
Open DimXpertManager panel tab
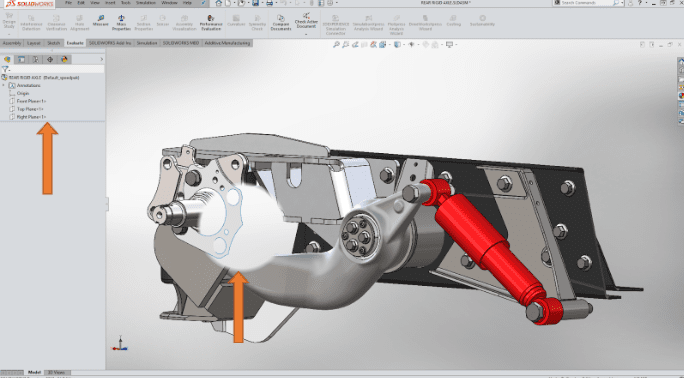pos(50,59)
